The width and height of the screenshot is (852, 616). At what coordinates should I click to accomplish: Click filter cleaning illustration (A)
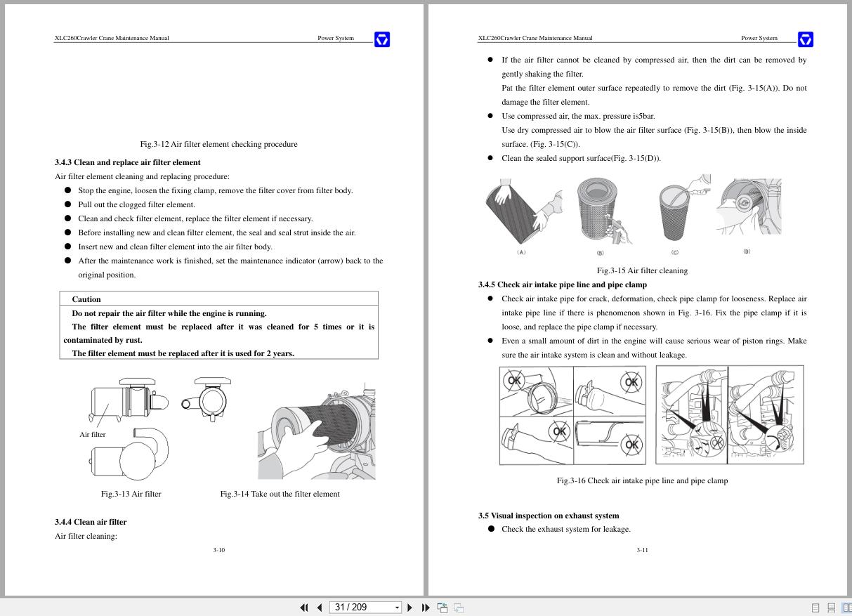click(523, 211)
